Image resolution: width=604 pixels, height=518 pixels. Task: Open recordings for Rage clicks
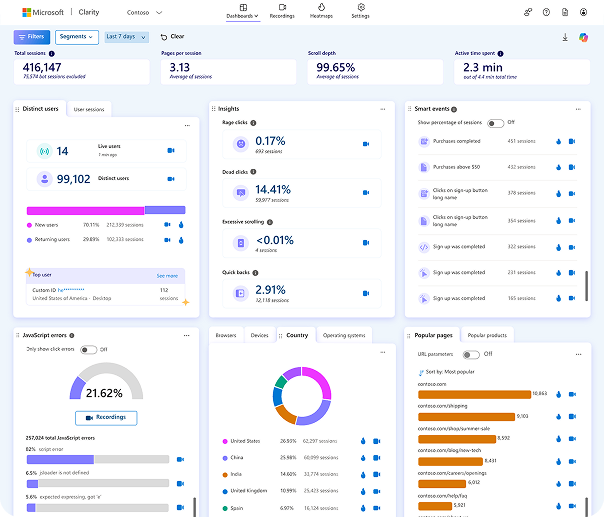[364, 144]
